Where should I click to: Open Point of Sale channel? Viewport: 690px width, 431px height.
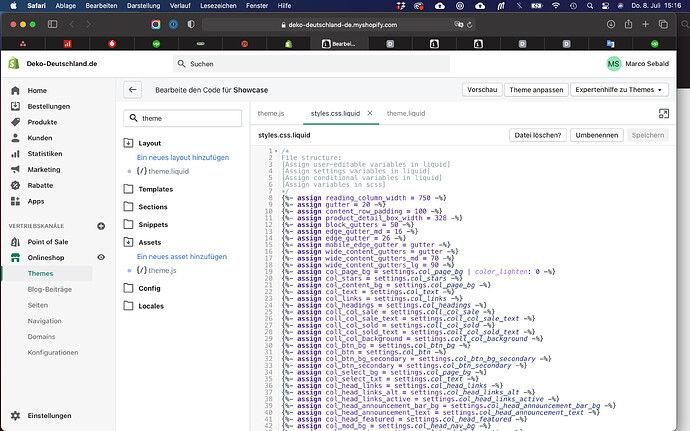[x=48, y=242]
